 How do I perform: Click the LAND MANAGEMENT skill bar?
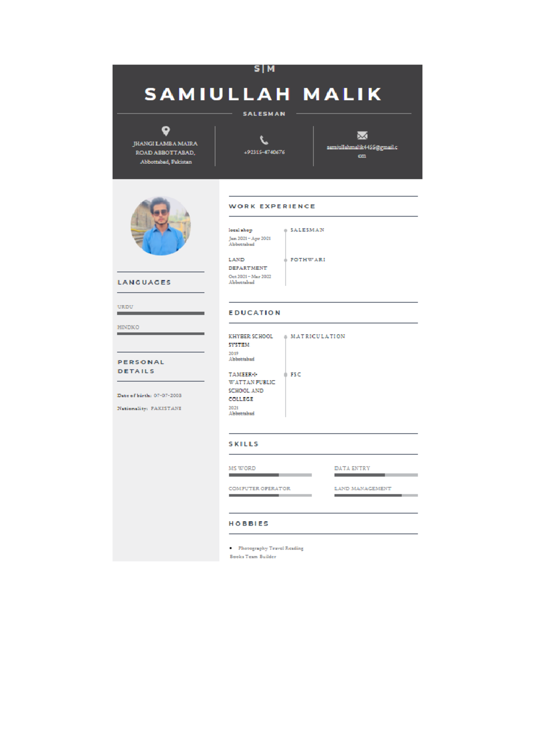pyautogui.click(x=375, y=495)
